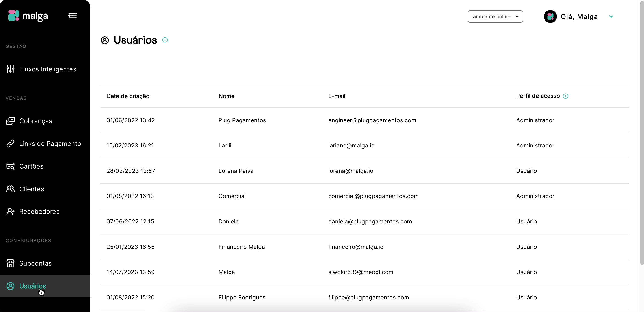Image resolution: width=644 pixels, height=312 pixels.
Task: Click the Cartões card-search icon
Action: [x=10, y=166]
